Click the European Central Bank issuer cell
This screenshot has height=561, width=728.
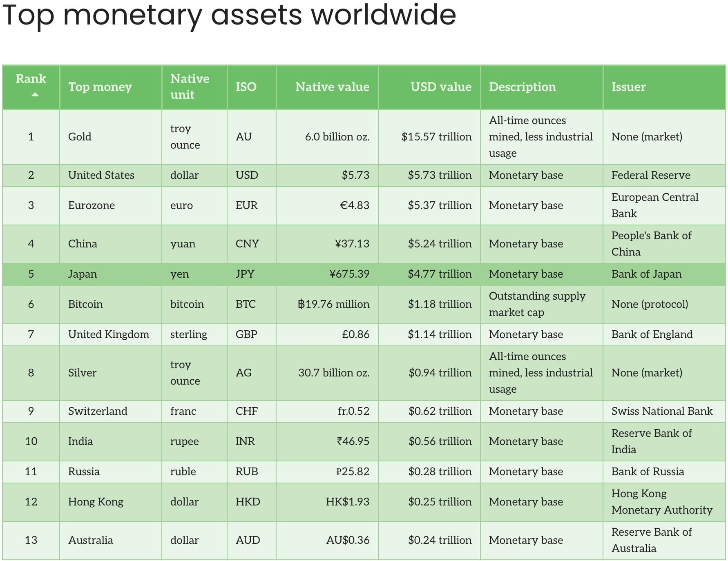pos(664,205)
